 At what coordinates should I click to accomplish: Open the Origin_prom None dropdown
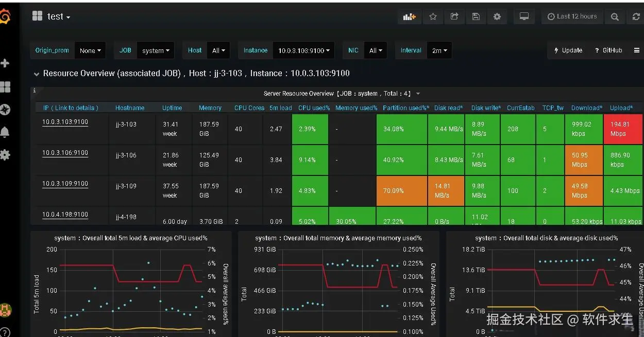tap(90, 50)
